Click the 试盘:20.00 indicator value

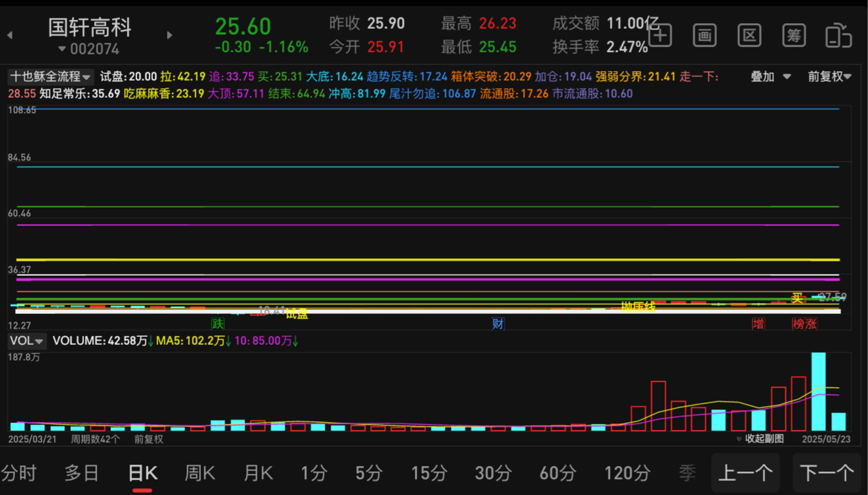tap(128, 77)
